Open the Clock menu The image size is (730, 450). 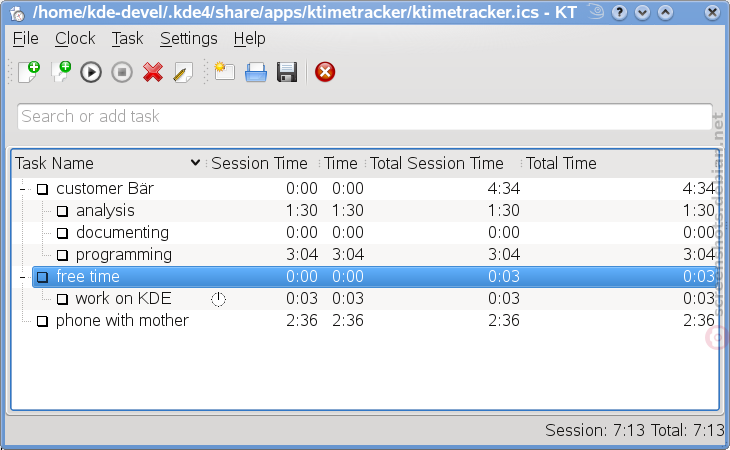point(75,38)
